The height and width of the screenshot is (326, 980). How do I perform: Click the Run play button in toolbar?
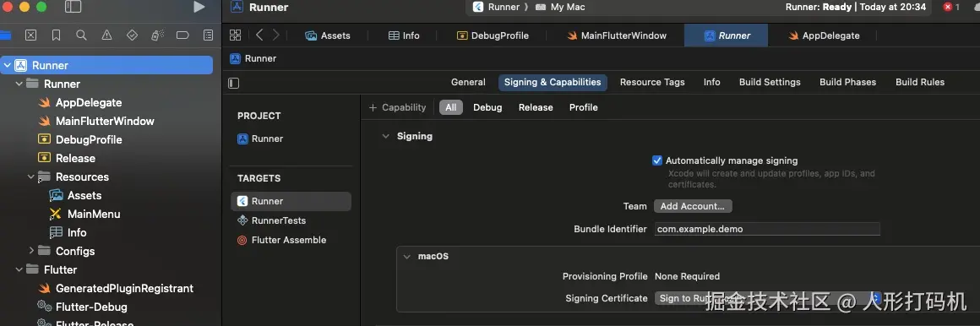(x=199, y=7)
